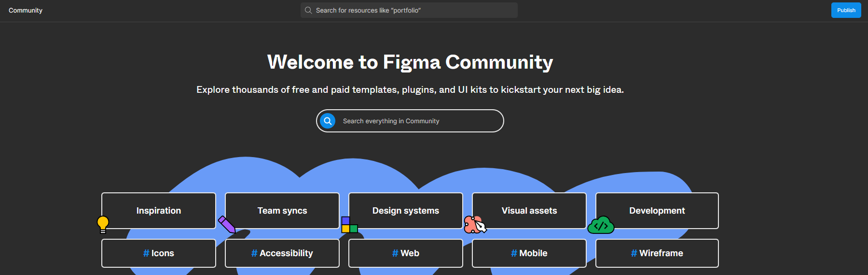Focus the Search everything in Community field
This screenshot has width=868, height=275.
pos(410,121)
